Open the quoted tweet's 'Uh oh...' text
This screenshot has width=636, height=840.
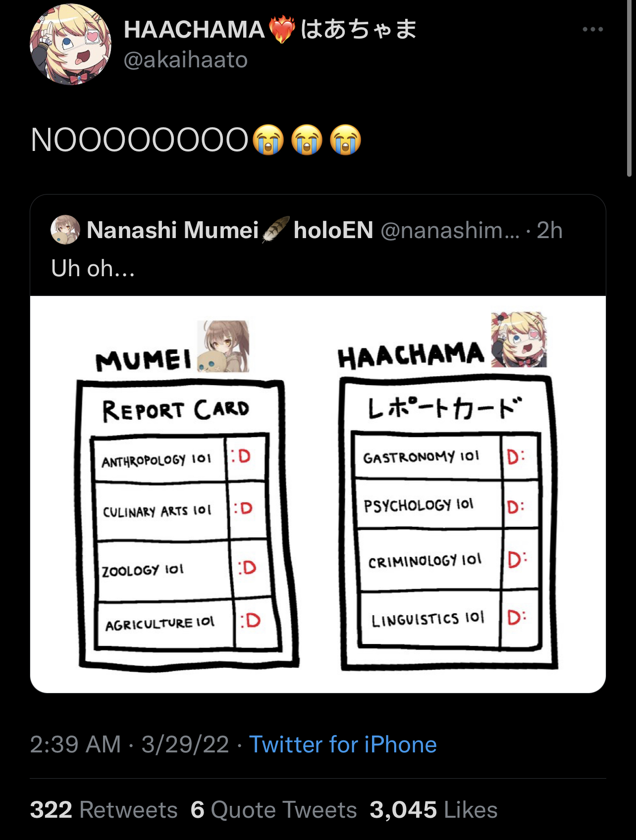coord(93,269)
